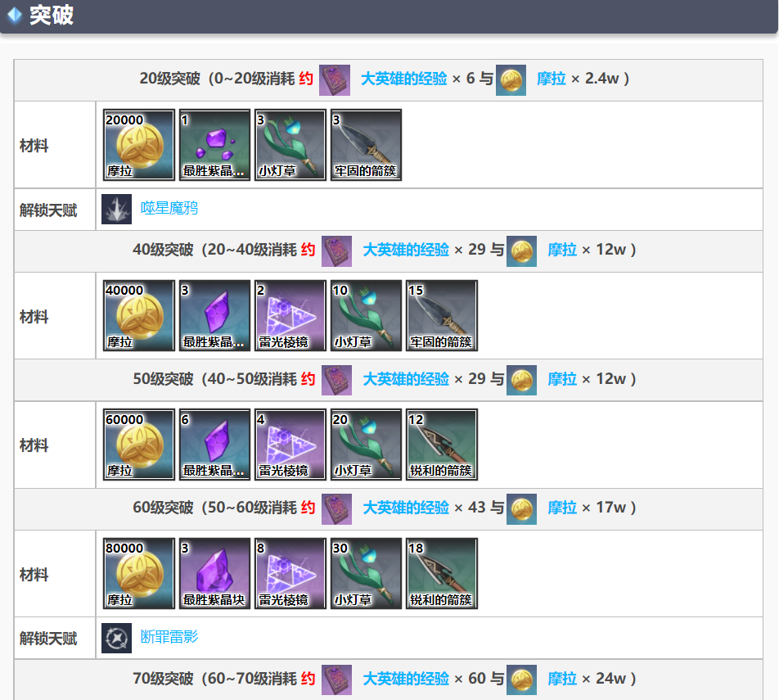Viewport: 779px width, 700px height.
Task: Click the experience book icon in 50级突破 header
Action: click(x=336, y=381)
